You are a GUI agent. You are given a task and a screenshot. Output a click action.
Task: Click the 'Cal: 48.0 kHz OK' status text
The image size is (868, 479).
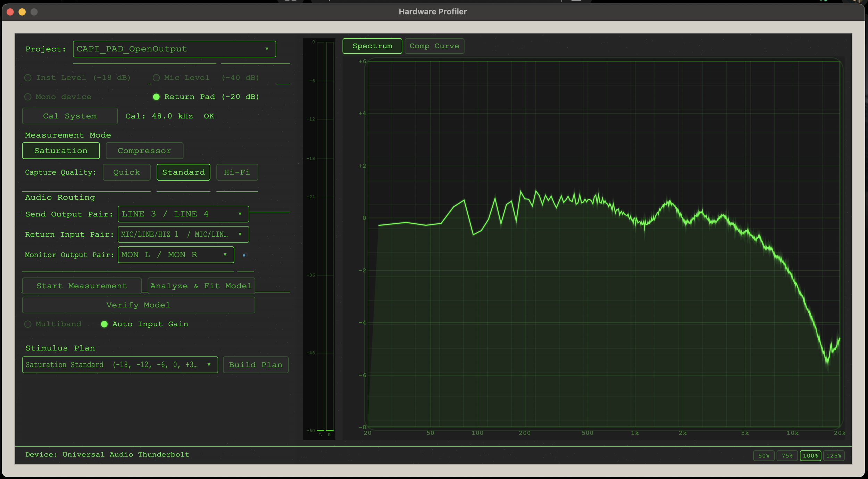[170, 116]
